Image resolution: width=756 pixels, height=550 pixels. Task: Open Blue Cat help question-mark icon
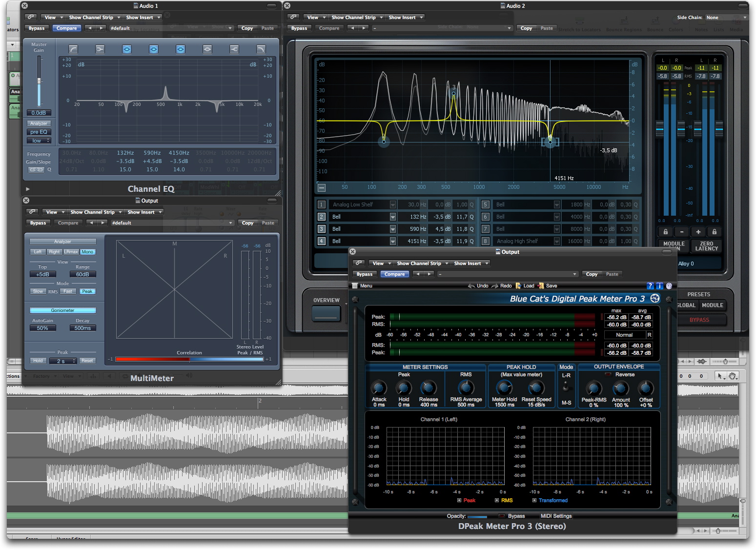[x=650, y=285]
